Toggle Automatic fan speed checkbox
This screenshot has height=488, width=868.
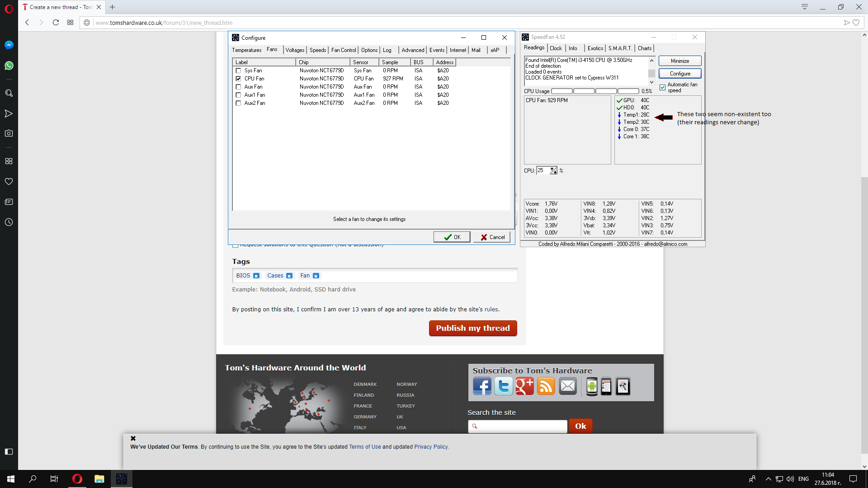[662, 88]
